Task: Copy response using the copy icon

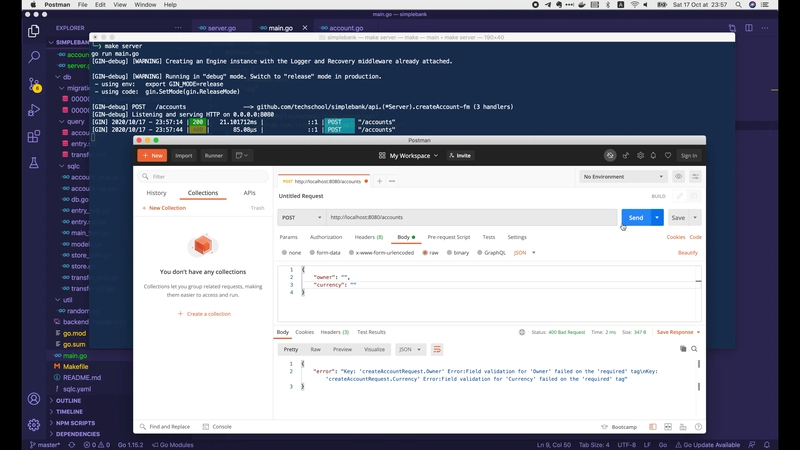Action: pos(683,349)
